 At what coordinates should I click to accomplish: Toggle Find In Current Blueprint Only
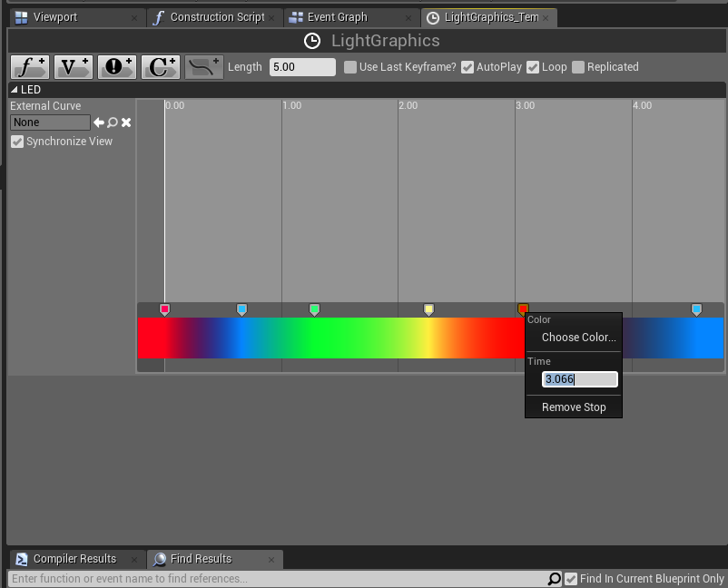571,579
